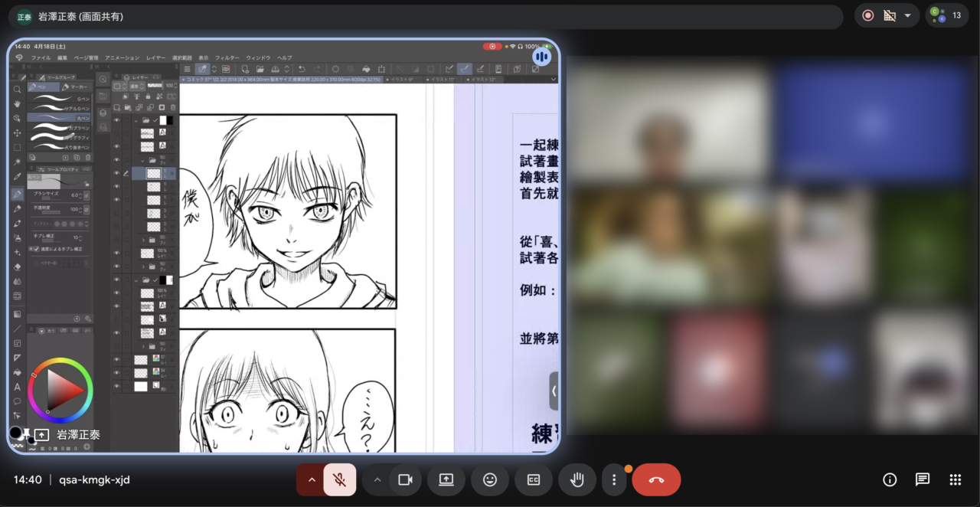Open the emoji reactions button
This screenshot has width=980, height=507.
coord(490,479)
